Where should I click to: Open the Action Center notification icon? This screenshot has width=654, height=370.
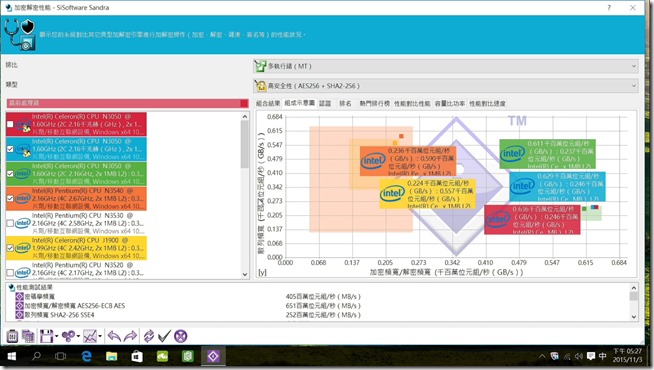[x=591, y=356]
